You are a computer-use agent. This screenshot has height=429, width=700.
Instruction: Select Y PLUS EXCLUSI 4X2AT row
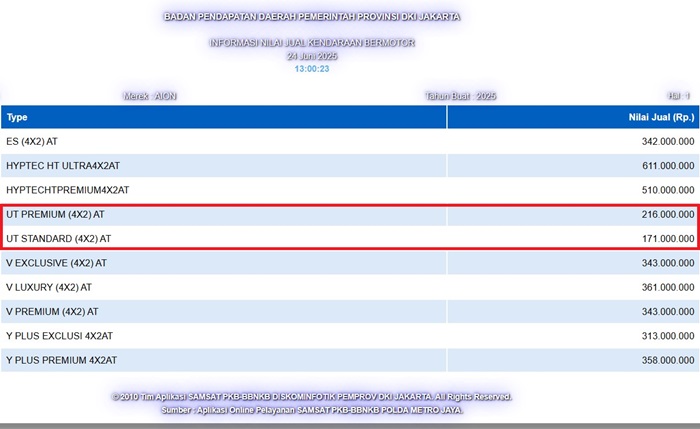[60, 335]
